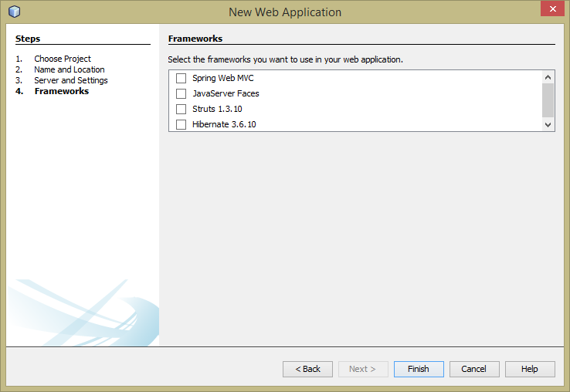The height and width of the screenshot is (392, 570).
Task: Click the Steps heading
Action: click(28, 39)
